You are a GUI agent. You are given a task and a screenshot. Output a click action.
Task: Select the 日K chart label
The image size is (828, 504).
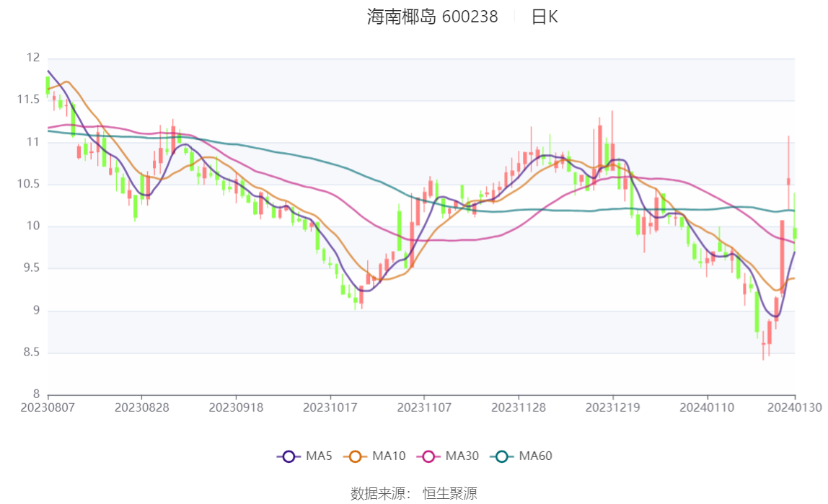[545, 17]
